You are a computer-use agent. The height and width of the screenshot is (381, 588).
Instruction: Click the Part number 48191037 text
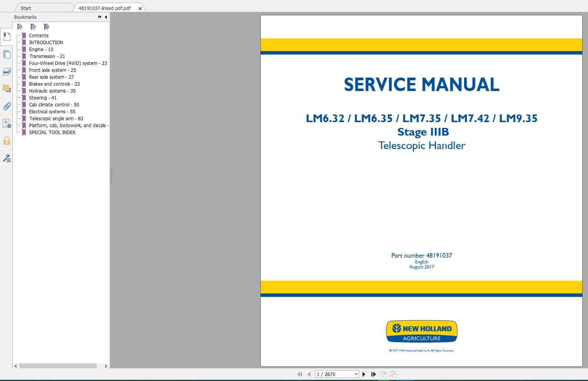421,255
